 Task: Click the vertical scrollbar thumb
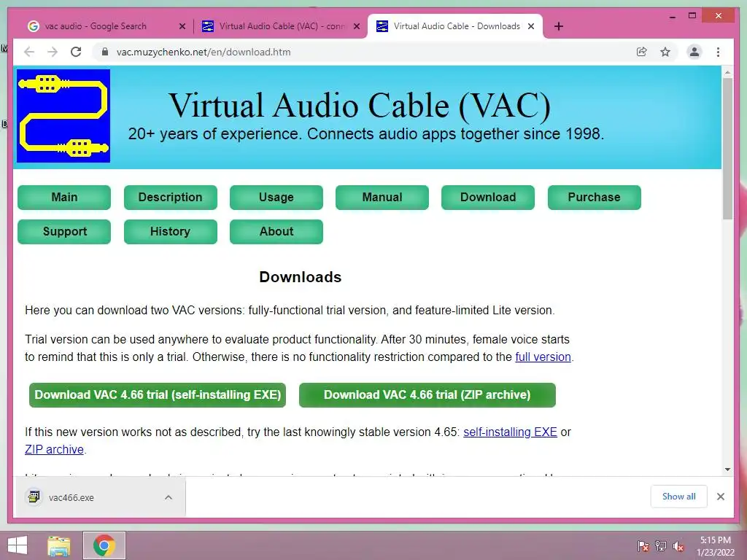(x=727, y=149)
